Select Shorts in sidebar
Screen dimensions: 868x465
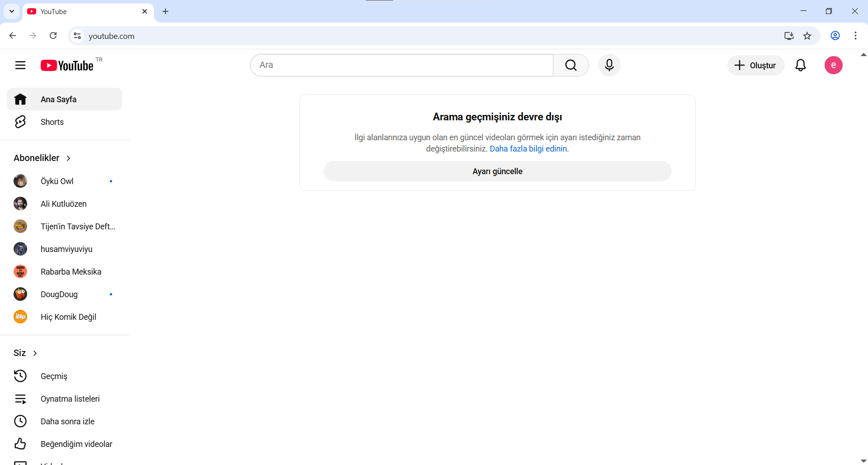pos(64,122)
